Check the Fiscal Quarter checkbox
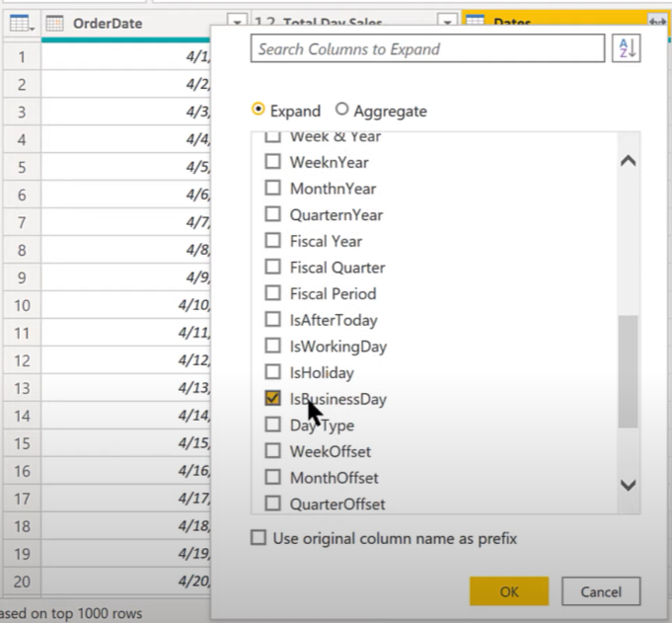 click(272, 267)
